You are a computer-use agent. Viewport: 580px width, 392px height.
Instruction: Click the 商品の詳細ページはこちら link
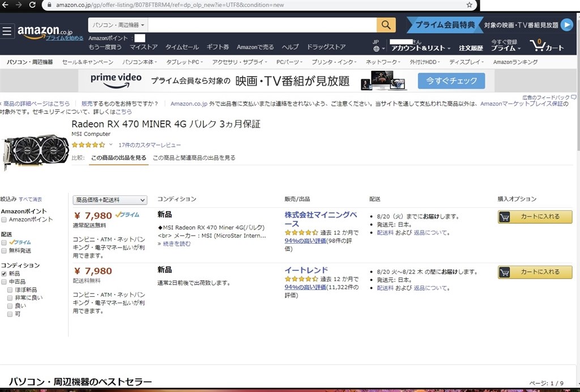coord(37,104)
